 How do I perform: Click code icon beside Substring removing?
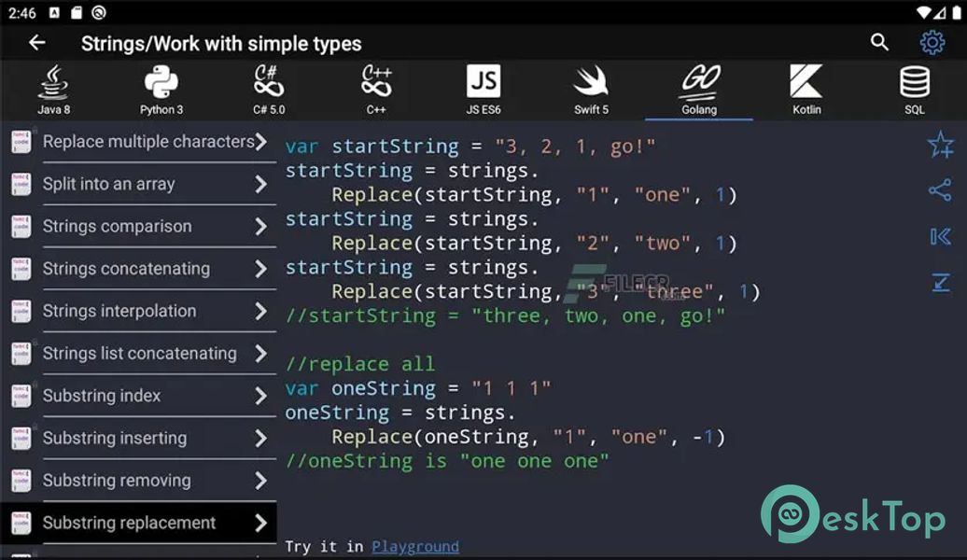point(21,481)
